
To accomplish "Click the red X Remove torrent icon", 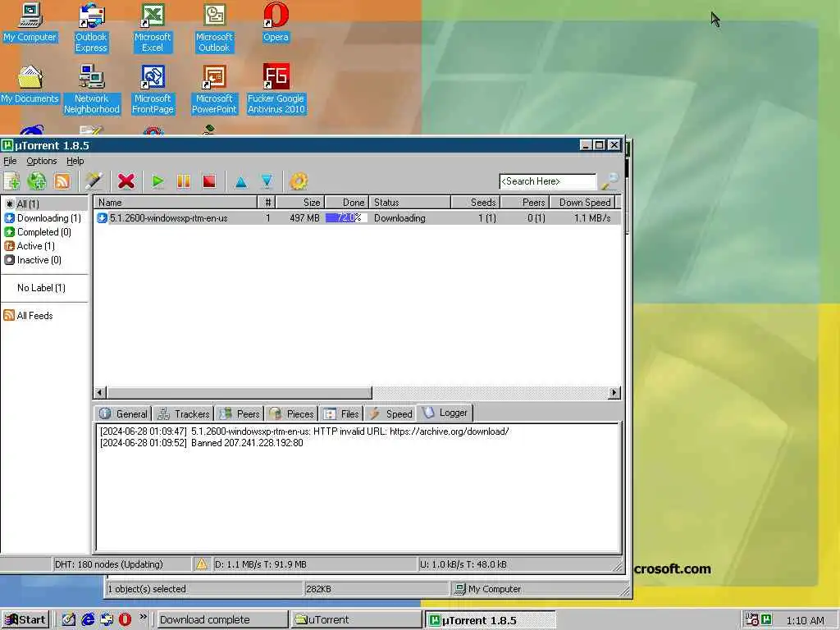I will 126,181.
